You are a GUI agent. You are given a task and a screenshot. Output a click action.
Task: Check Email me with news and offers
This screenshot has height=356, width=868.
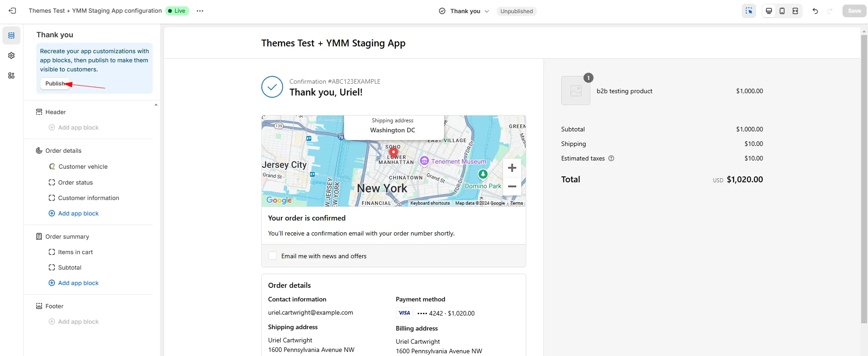[273, 256]
